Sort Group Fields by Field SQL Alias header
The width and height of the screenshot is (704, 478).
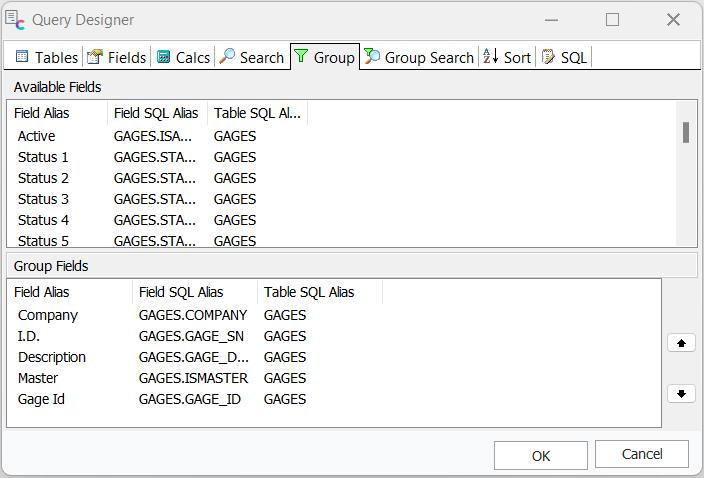point(181,292)
